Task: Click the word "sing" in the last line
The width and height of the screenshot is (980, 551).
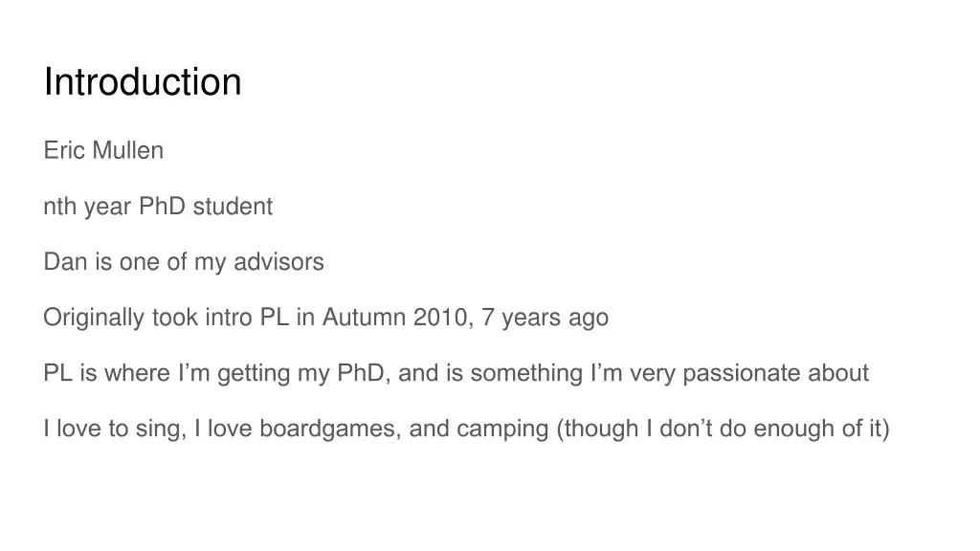Action: [158, 429]
